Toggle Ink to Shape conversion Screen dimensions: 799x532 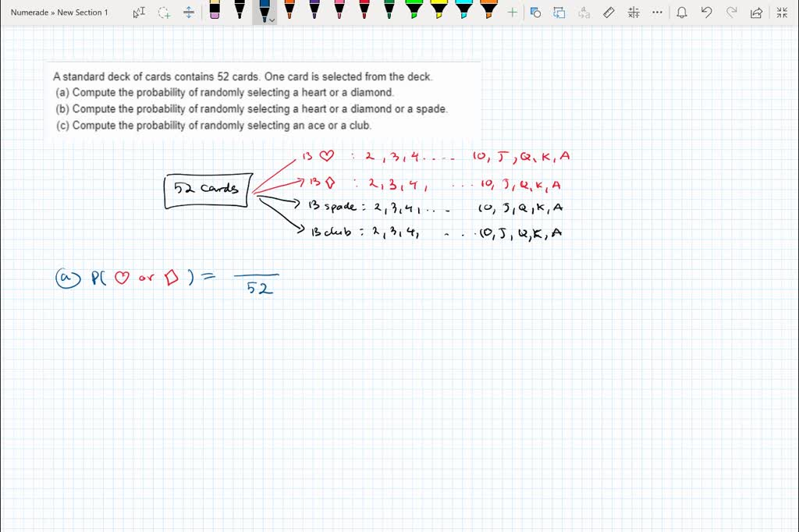click(559, 12)
